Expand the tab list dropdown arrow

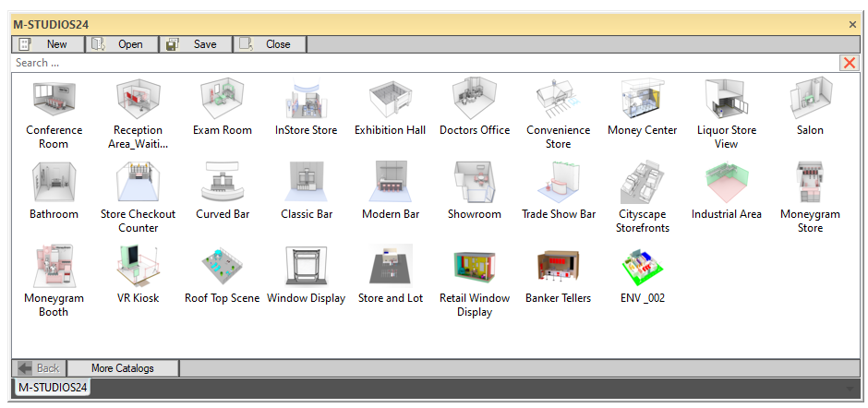(850, 389)
